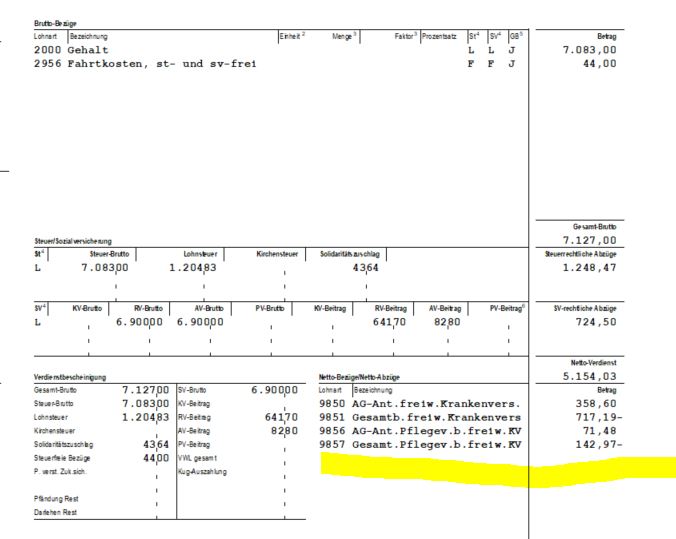676x539 pixels.
Task: Click the Brutto-Bezüge section heading
Action: pyautogui.click(x=27, y=23)
